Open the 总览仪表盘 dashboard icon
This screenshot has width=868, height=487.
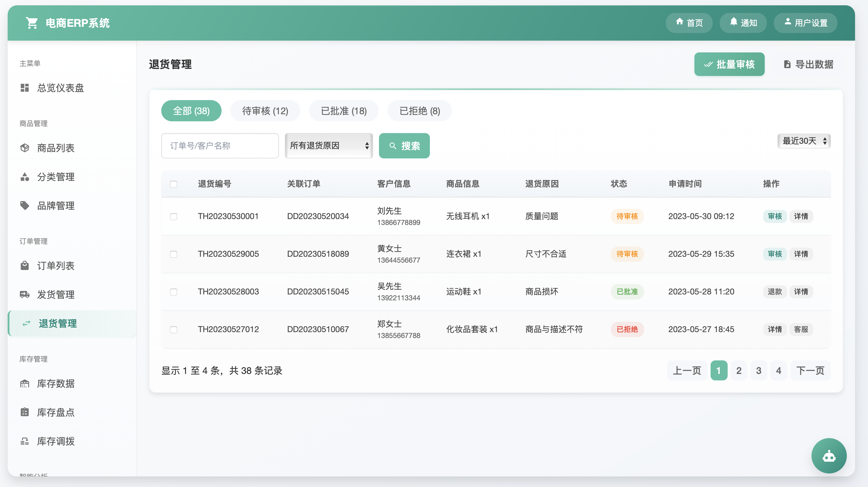(25, 88)
